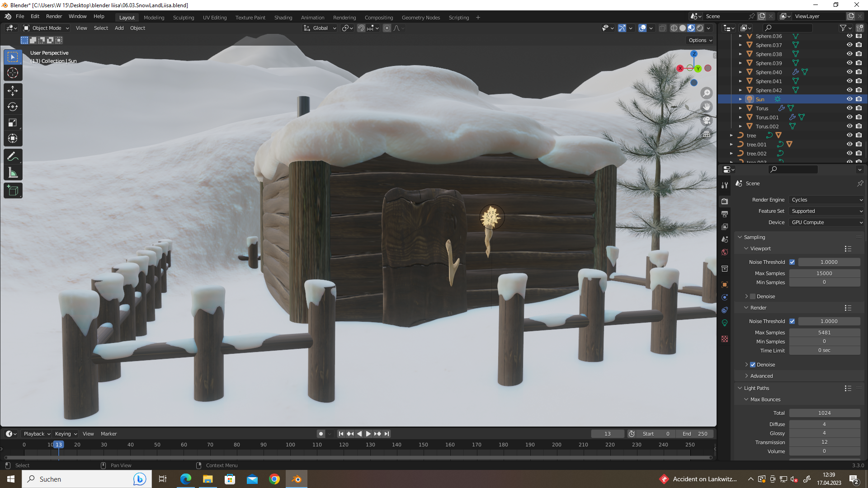Select the Add Cube tool
Viewport: 868px width, 488px height.
tap(13, 191)
